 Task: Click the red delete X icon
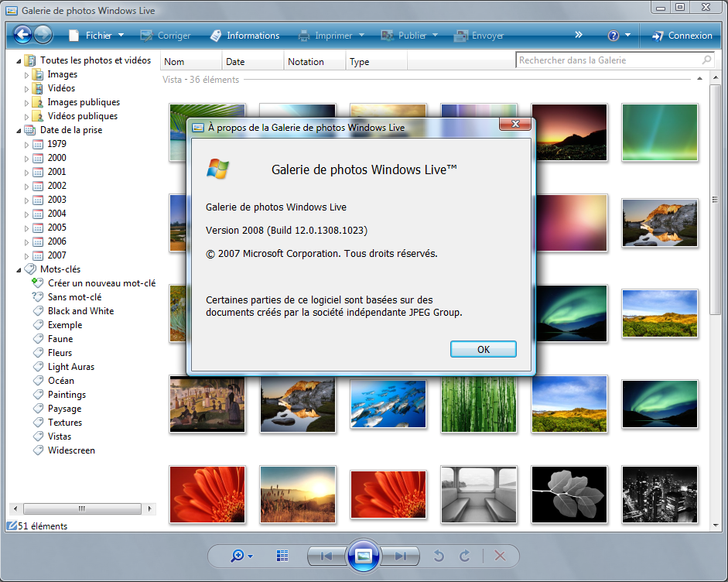(500, 556)
